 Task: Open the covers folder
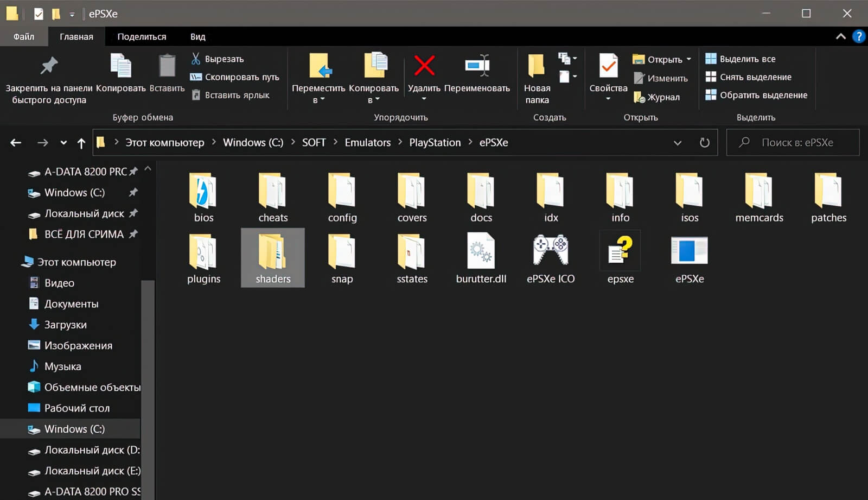[x=412, y=198]
